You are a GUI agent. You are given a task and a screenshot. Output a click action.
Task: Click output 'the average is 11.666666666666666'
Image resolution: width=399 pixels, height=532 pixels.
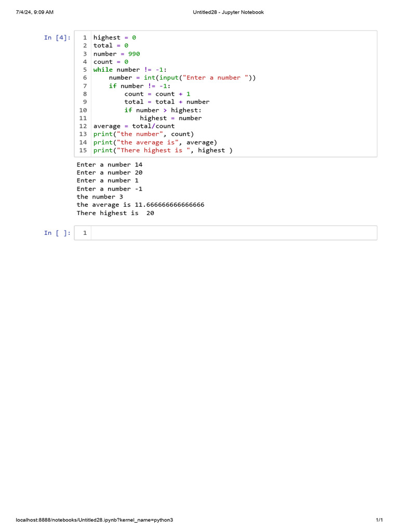[140, 205]
